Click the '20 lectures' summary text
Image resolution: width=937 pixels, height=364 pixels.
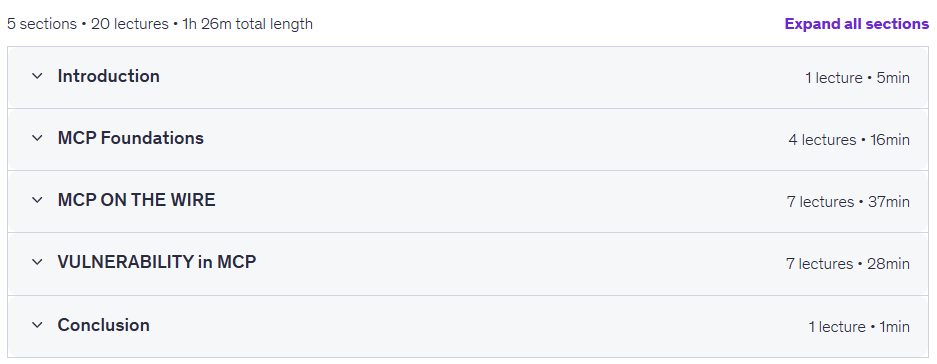coord(130,25)
